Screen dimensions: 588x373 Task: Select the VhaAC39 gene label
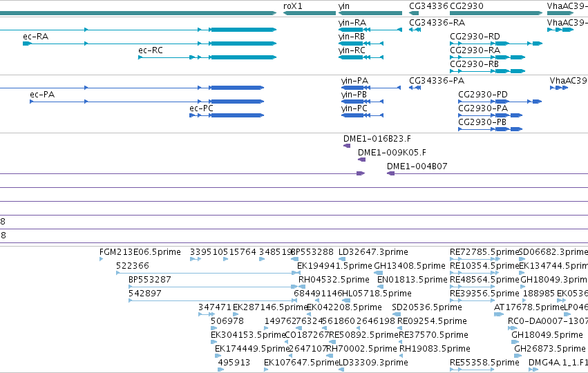(x=567, y=6)
